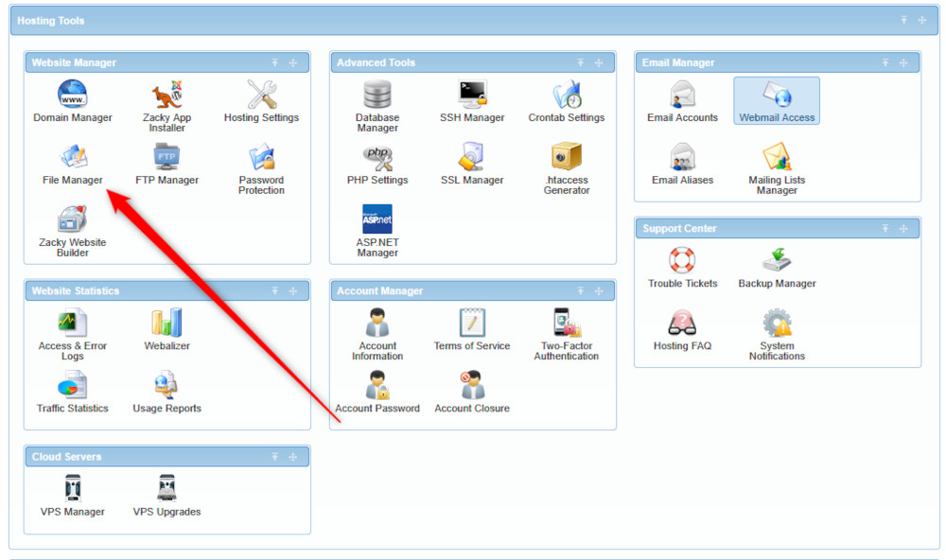Open the Domain Manager
946x560 pixels.
point(73,99)
